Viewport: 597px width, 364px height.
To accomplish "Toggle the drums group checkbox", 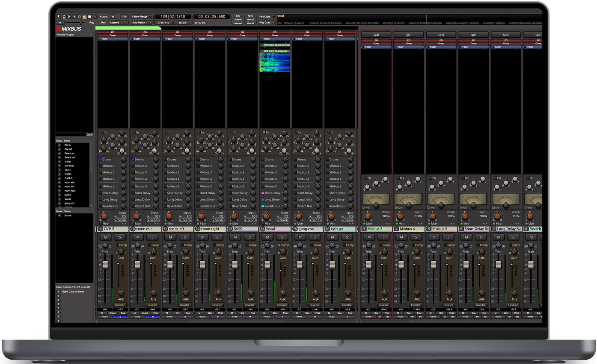I will click(x=59, y=216).
